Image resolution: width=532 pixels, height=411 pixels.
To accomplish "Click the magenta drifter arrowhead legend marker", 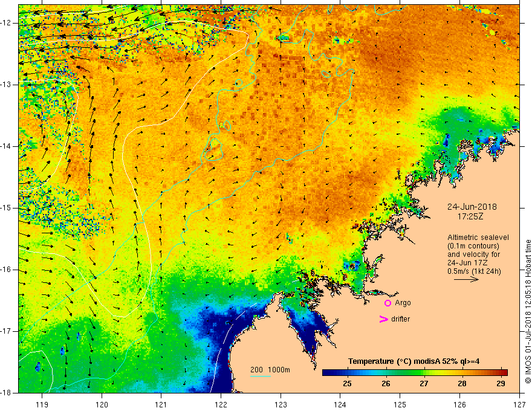I will click(383, 319).
